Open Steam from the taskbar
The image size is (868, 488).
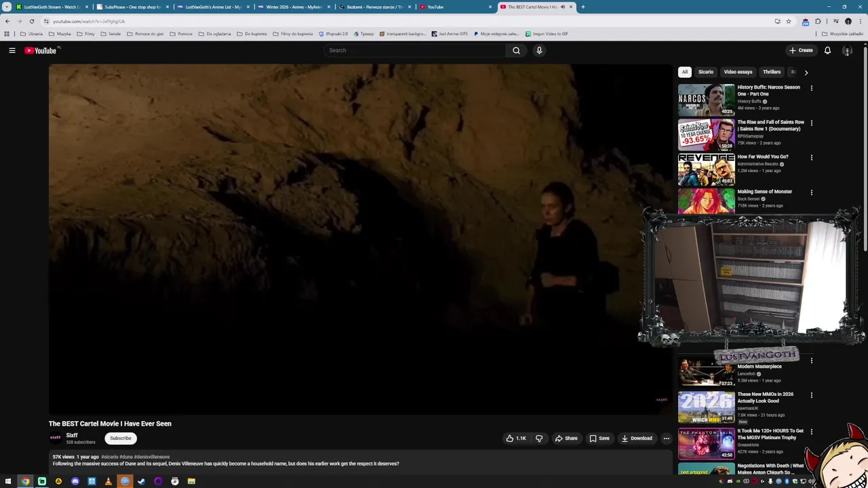pyautogui.click(x=141, y=481)
